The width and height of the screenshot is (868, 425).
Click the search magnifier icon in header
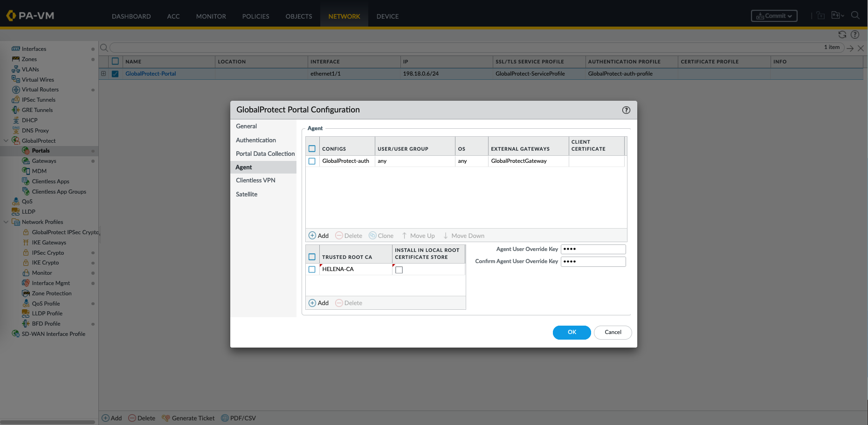[x=855, y=15]
